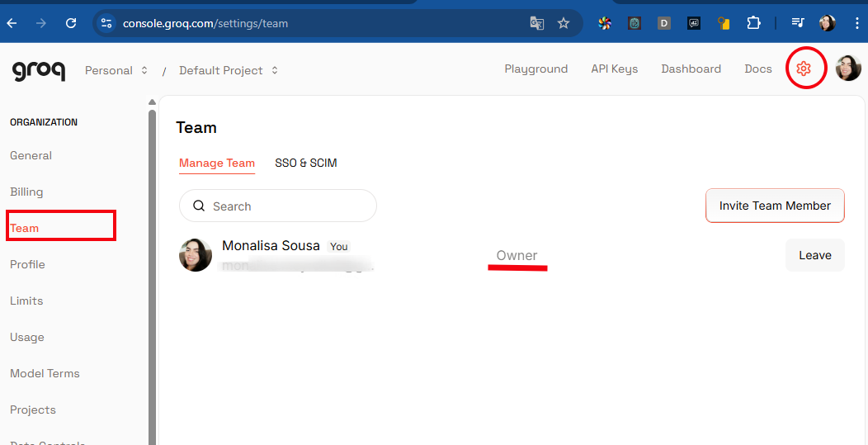Open Profile settings in sidebar
This screenshot has height=445, width=868.
(x=28, y=264)
